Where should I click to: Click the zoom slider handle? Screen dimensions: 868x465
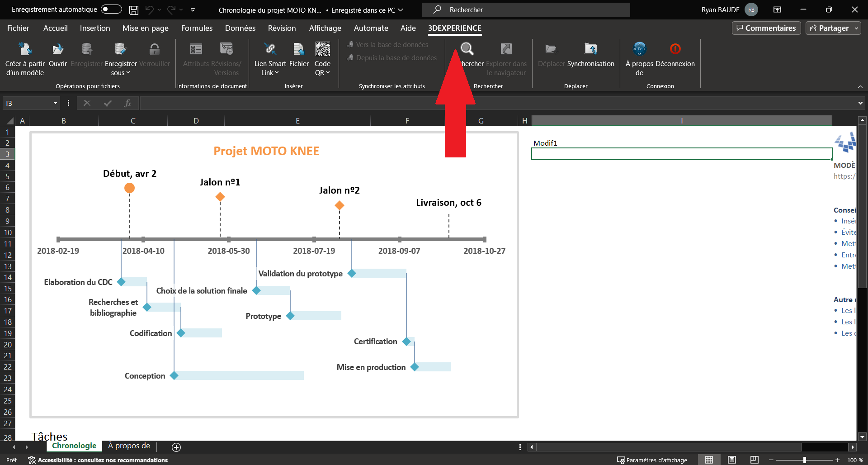coord(805,460)
